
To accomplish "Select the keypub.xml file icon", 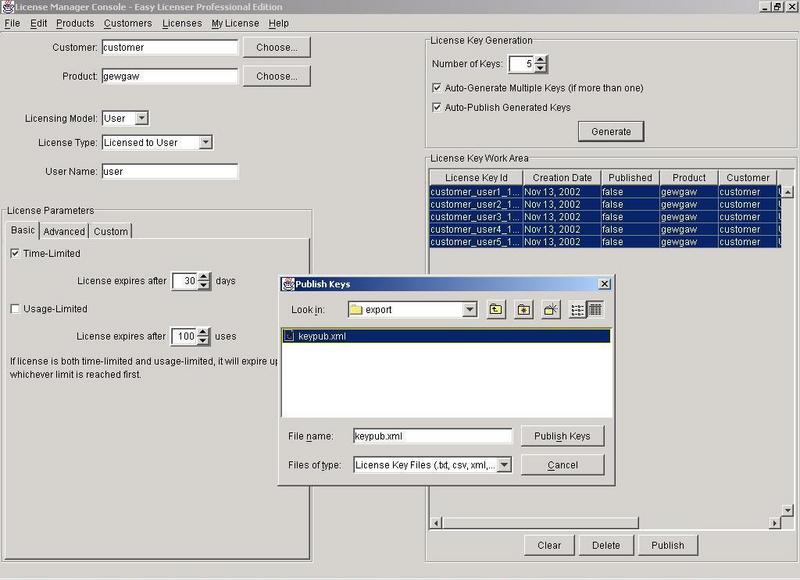I will [290, 337].
